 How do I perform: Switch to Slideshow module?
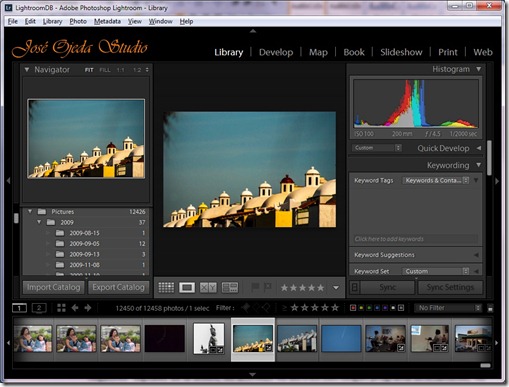pyautogui.click(x=401, y=52)
